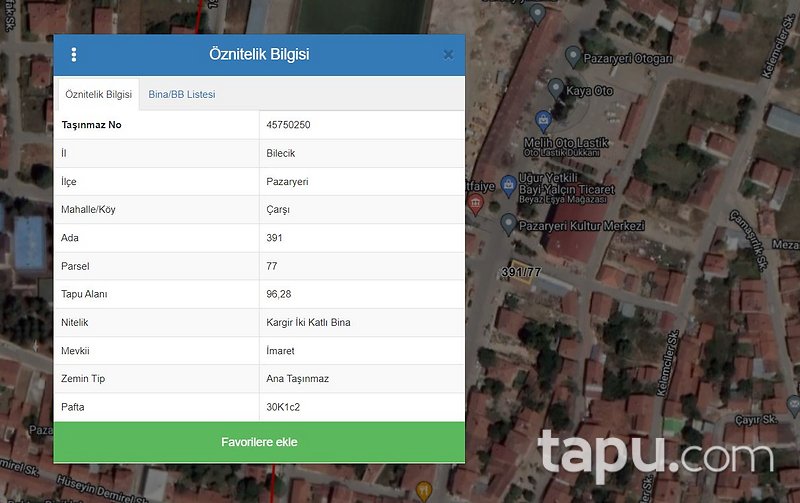Image resolution: width=800 pixels, height=503 pixels.
Task: Click the Zemin Tip value Ana Taşınmaz
Action: 297,379
